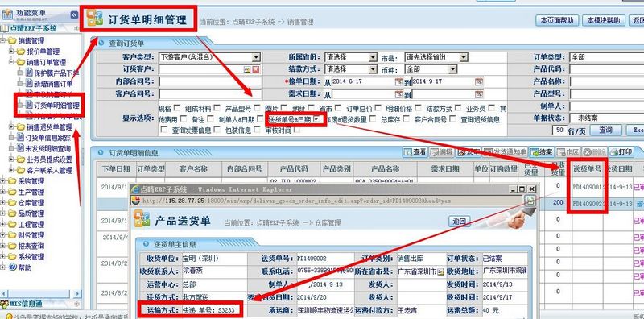Click the 查询 search button

(x=606, y=130)
